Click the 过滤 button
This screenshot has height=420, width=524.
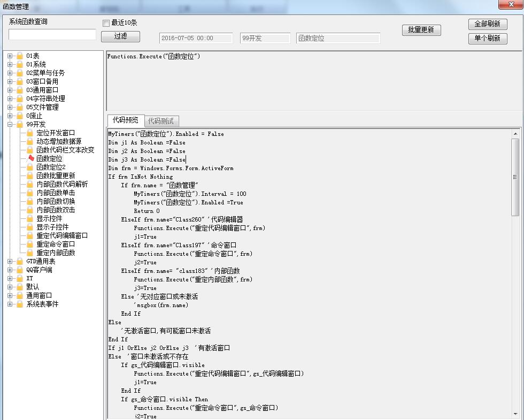120,36
